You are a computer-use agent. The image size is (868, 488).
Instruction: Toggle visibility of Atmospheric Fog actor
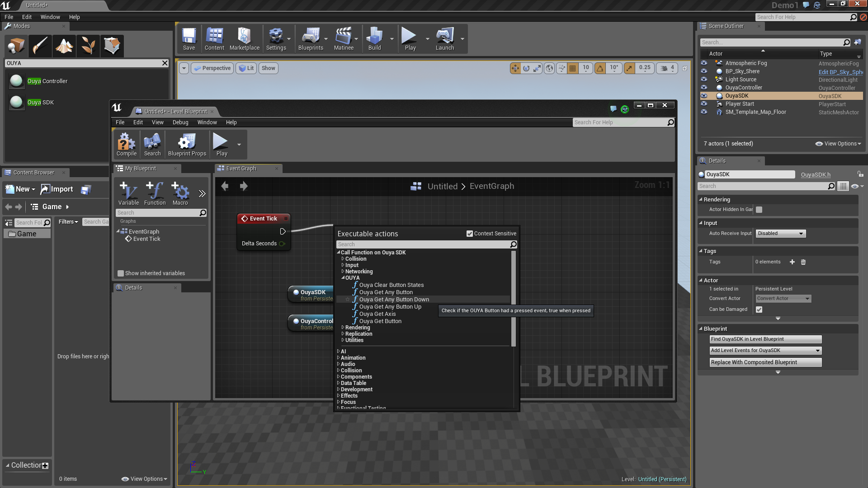[x=704, y=63]
